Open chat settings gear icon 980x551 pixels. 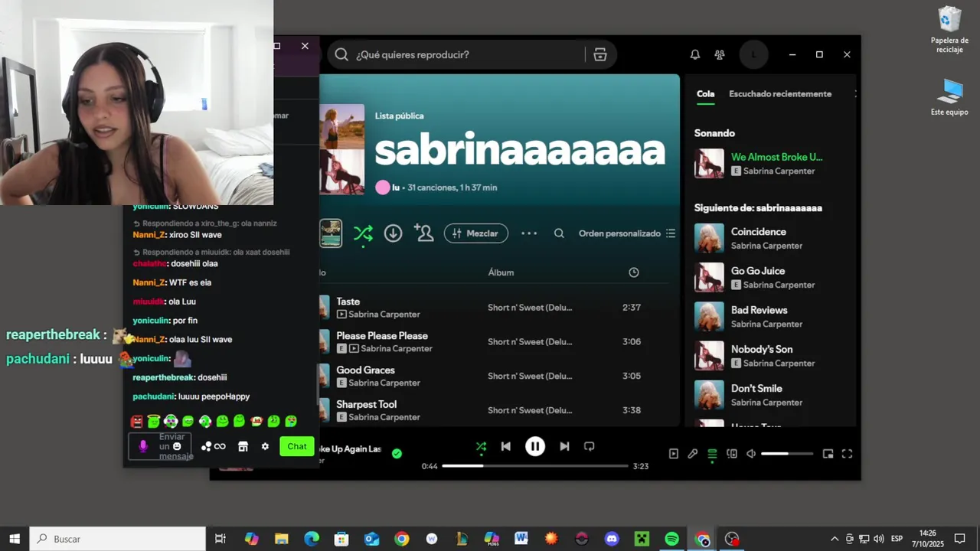pyautogui.click(x=265, y=446)
